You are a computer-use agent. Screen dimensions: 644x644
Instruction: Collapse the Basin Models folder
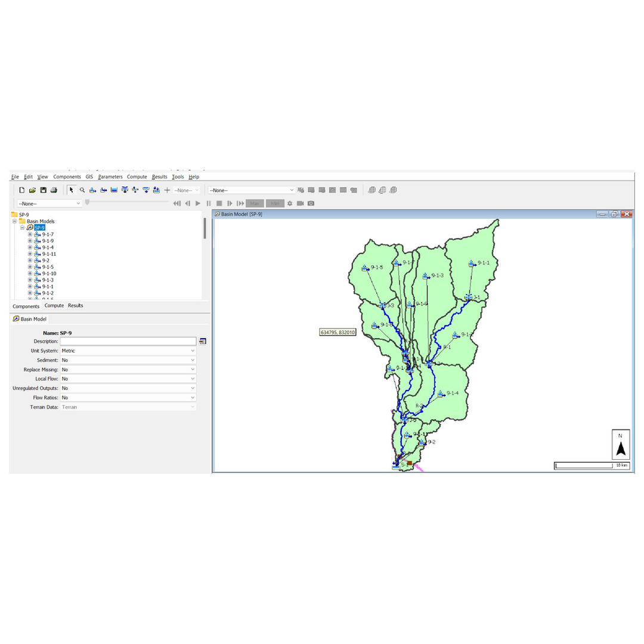[14, 221]
